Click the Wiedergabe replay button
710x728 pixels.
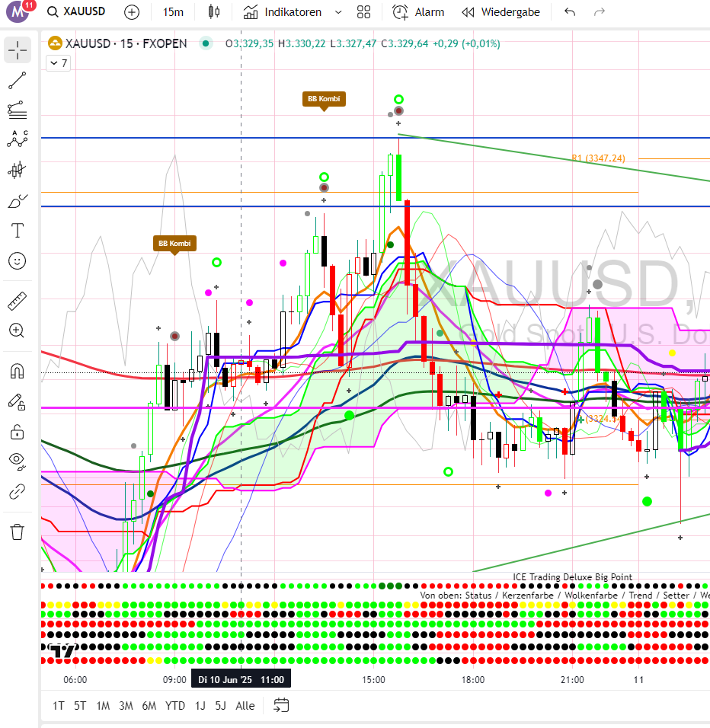pyautogui.click(x=502, y=12)
